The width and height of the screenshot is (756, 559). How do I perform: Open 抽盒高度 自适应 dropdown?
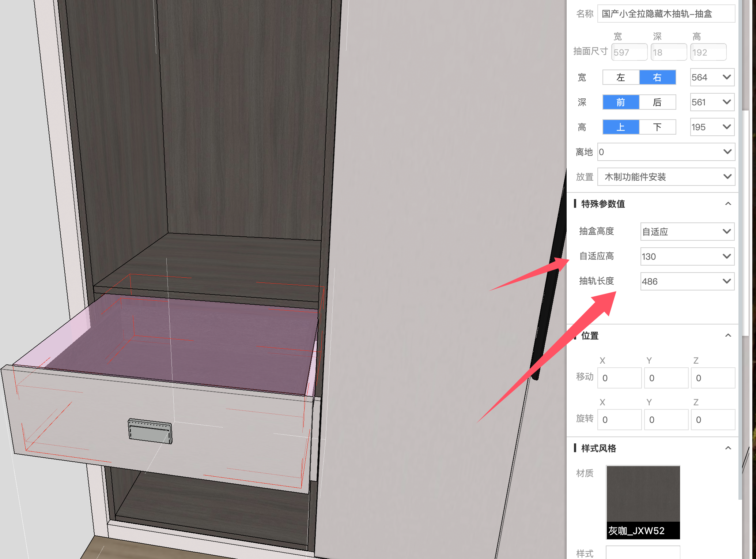tap(727, 232)
